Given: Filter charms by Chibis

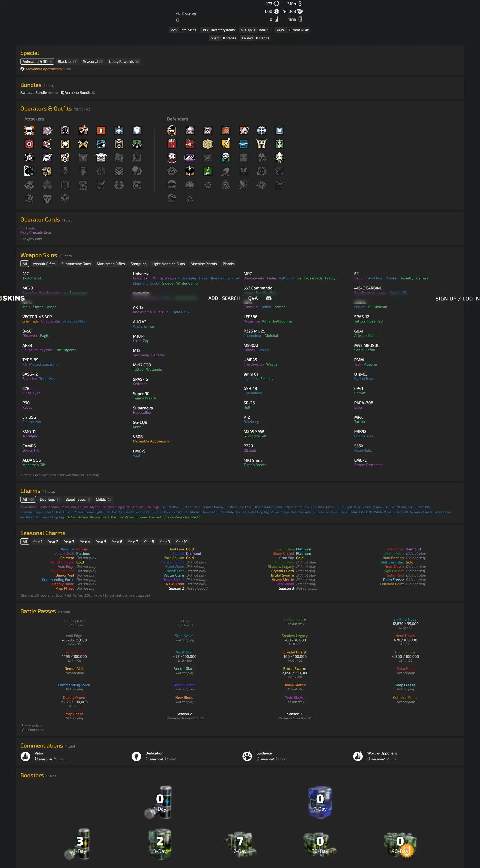Looking at the screenshot, I should 103,499.
